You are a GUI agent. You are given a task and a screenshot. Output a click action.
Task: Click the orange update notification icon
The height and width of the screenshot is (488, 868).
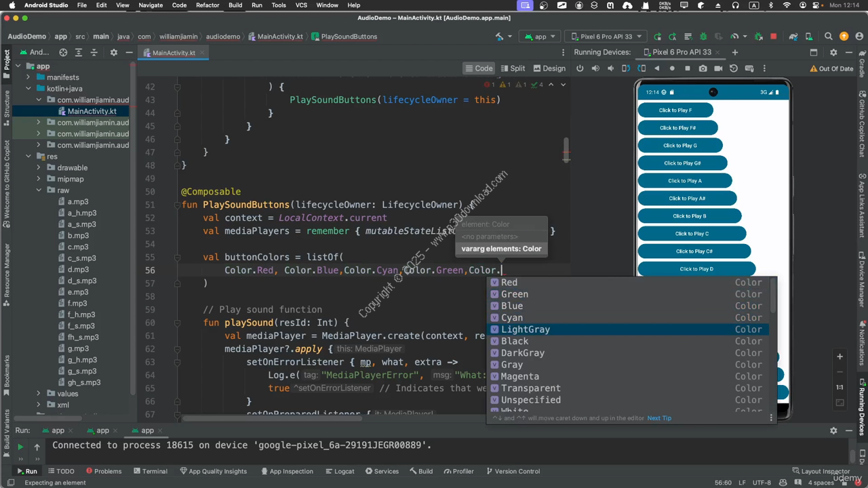click(844, 37)
